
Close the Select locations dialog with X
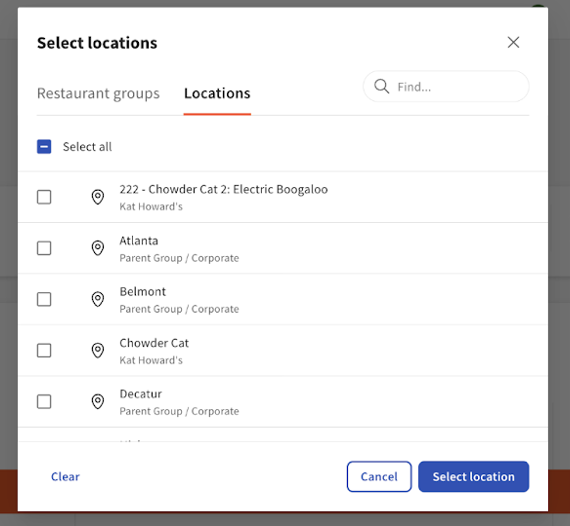(x=513, y=42)
